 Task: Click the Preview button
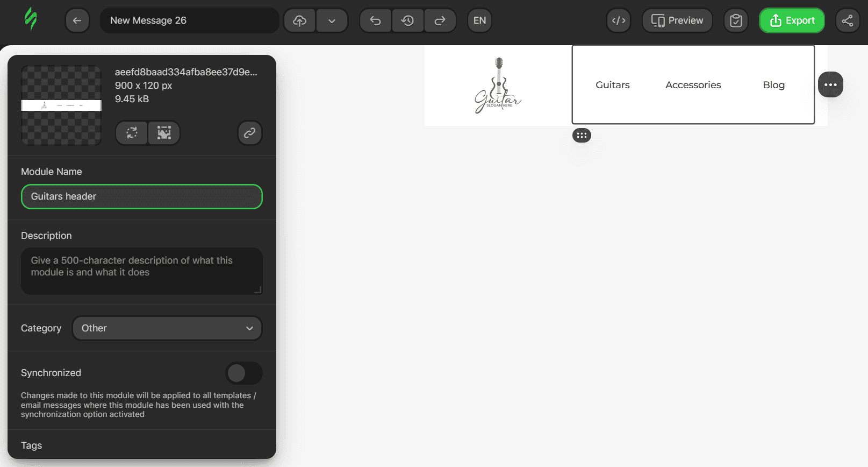677,20
